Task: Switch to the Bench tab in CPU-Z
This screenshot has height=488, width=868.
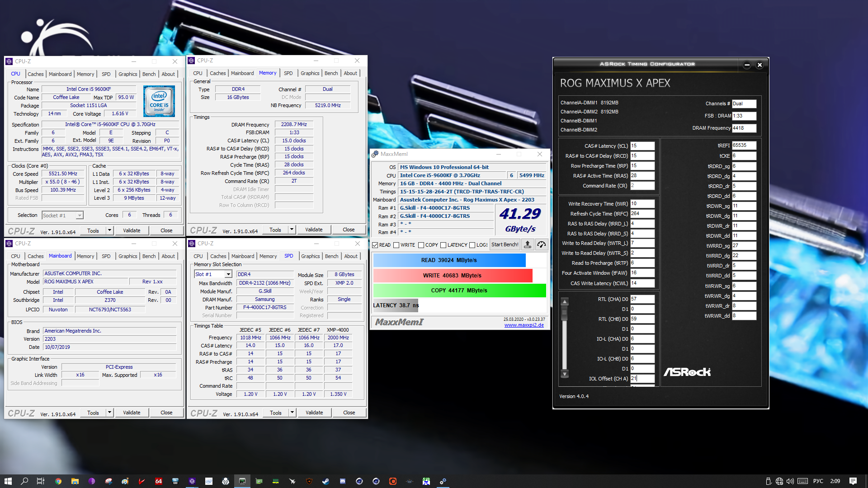Action: pos(149,74)
